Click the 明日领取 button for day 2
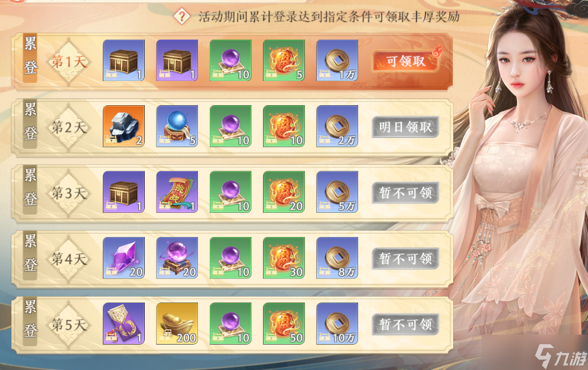Viewport: 588px width, 370px height. tap(405, 127)
